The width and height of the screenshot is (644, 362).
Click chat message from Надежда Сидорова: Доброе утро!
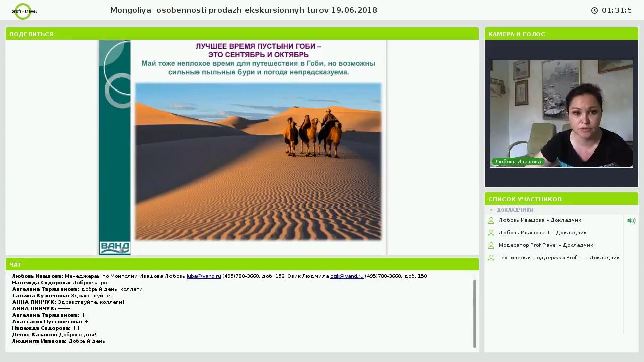coord(60,283)
